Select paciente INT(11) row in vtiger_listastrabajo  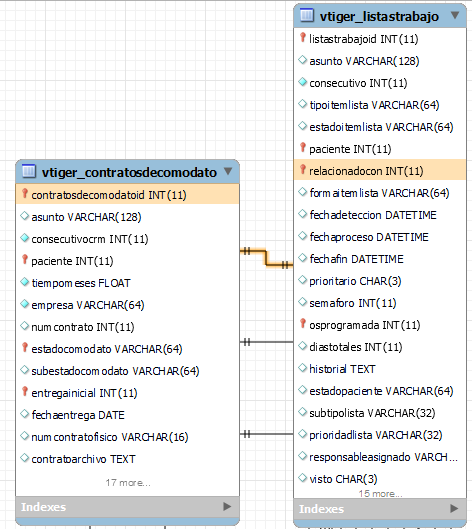point(380,149)
